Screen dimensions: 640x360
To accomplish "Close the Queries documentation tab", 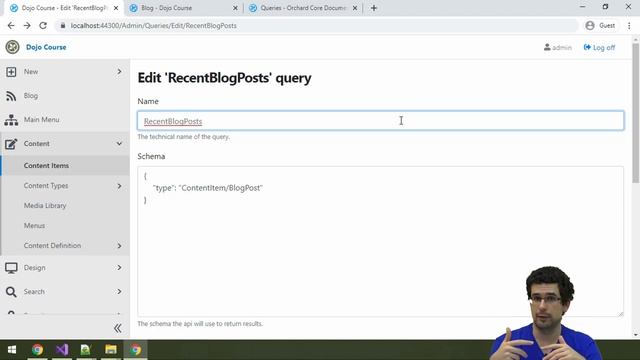I will click(355, 8).
